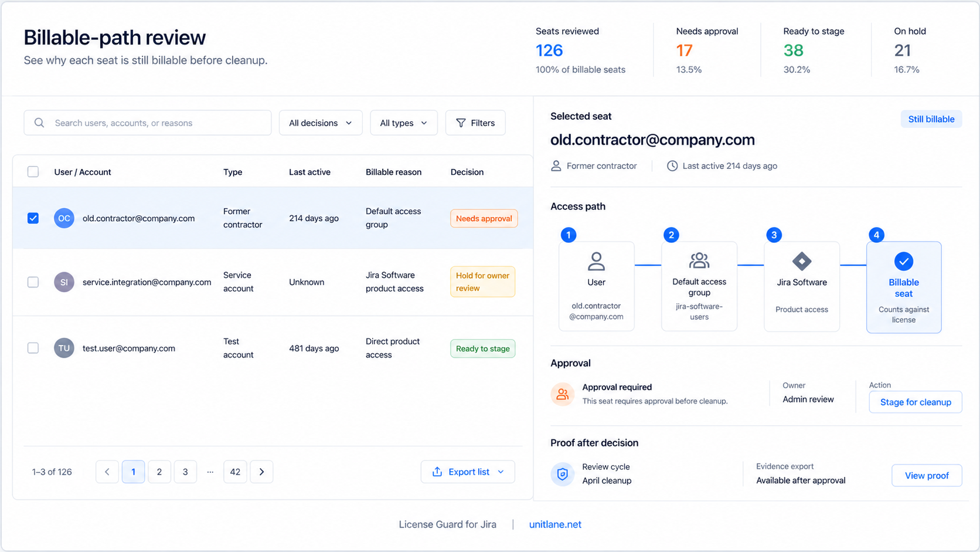Click the Hold for owner review badge
The height and width of the screenshot is (552, 980).
point(483,282)
